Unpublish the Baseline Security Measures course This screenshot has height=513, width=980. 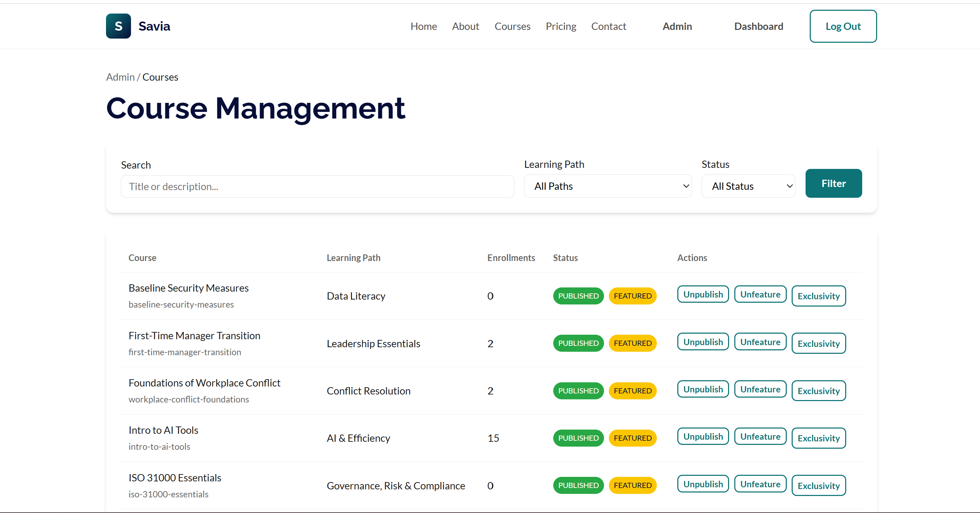703,294
